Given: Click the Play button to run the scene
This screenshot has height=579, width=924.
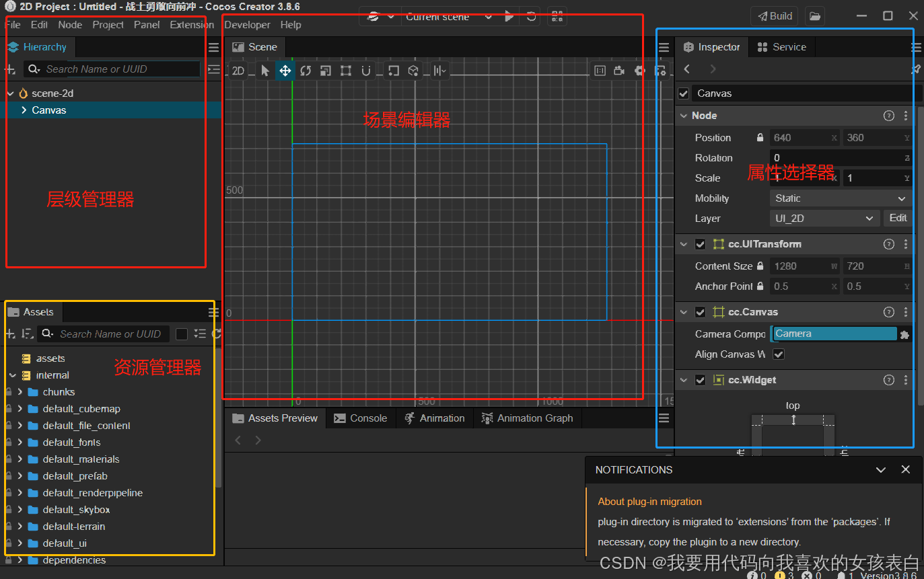Looking at the screenshot, I should pyautogui.click(x=509, y=17).
